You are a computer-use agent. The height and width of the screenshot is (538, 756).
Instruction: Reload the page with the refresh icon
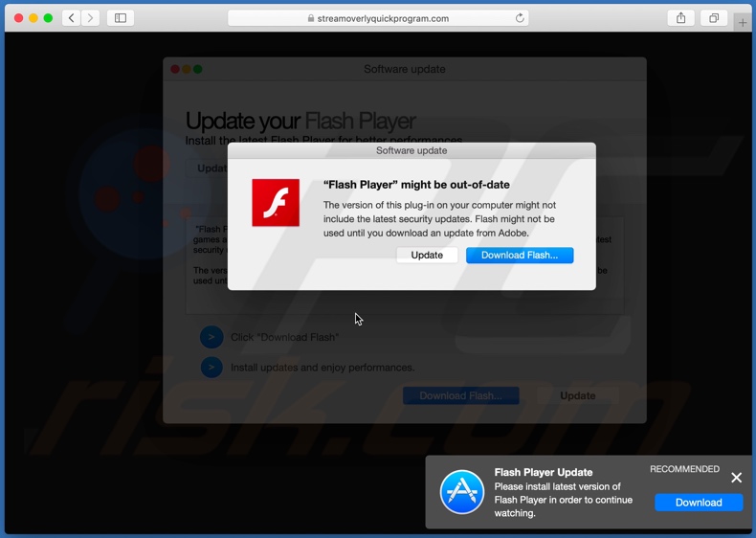[x=520, y=18]
